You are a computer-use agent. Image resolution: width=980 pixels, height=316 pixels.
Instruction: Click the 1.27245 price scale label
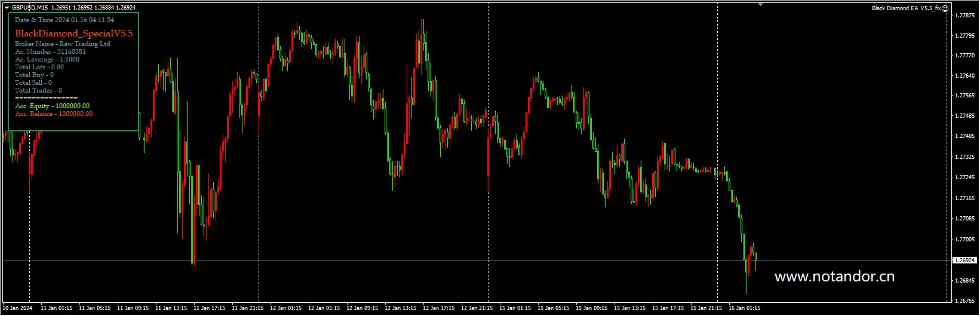click(965, 177)
